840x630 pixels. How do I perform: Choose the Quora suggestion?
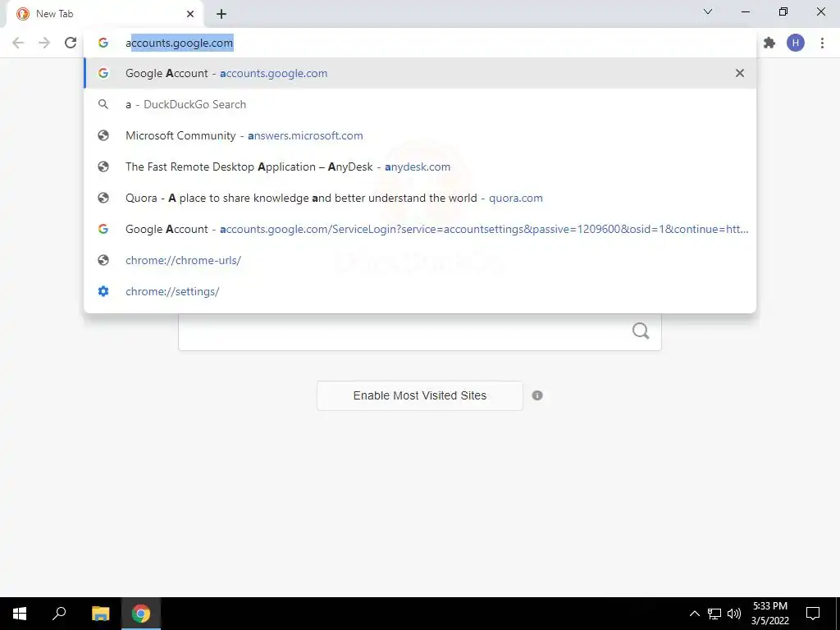420,198
